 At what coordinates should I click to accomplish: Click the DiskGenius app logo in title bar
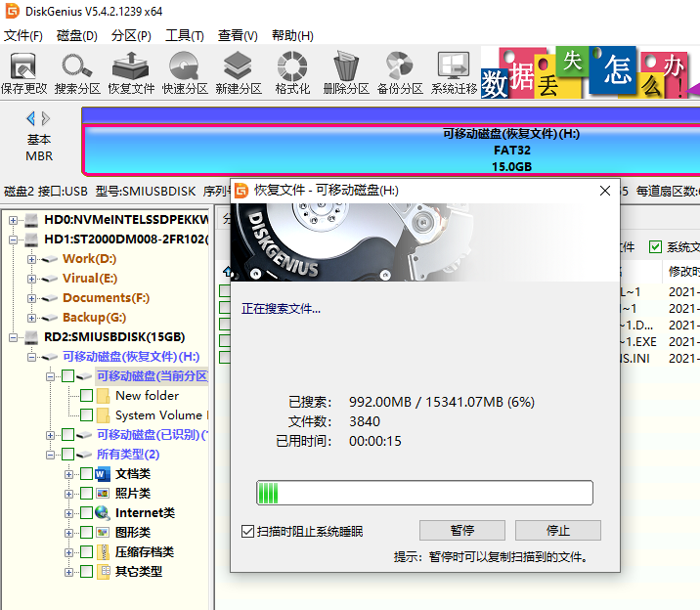(13, 11)
